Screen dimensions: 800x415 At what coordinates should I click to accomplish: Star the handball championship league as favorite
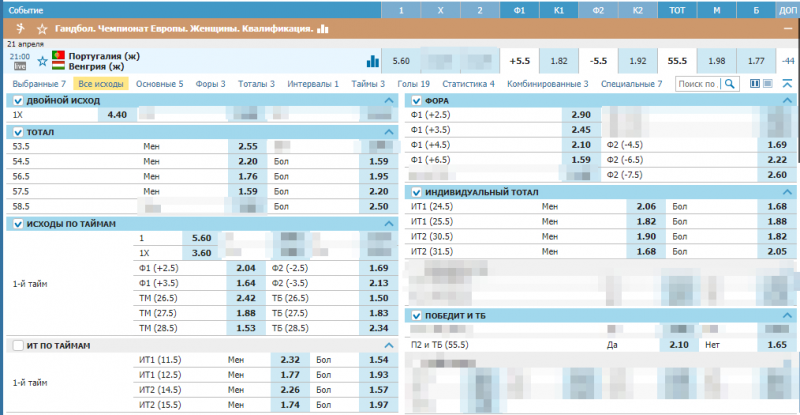(40, 30)
